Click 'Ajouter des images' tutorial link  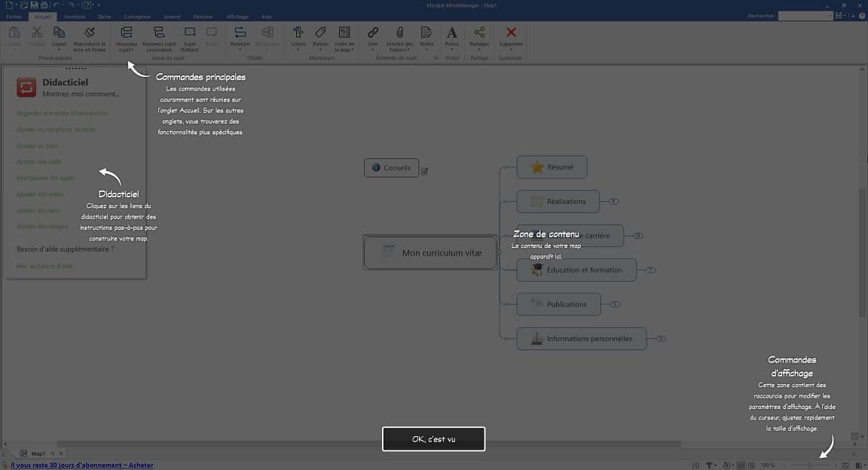(x=42, y=227)
